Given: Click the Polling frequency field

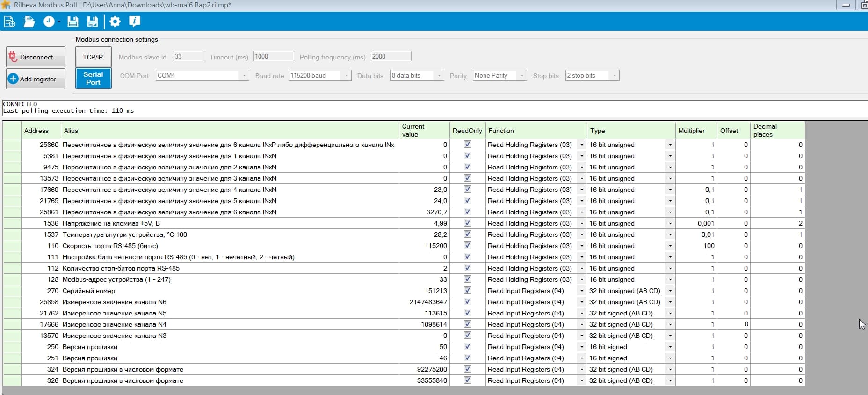Looking at the screenshot, I should [x=391, y=56].
